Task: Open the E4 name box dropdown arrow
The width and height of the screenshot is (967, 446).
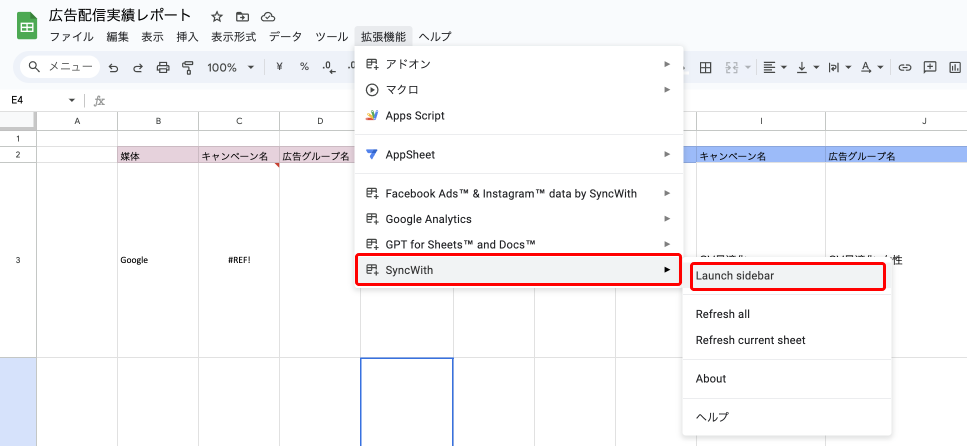Action: pos(72,101)
